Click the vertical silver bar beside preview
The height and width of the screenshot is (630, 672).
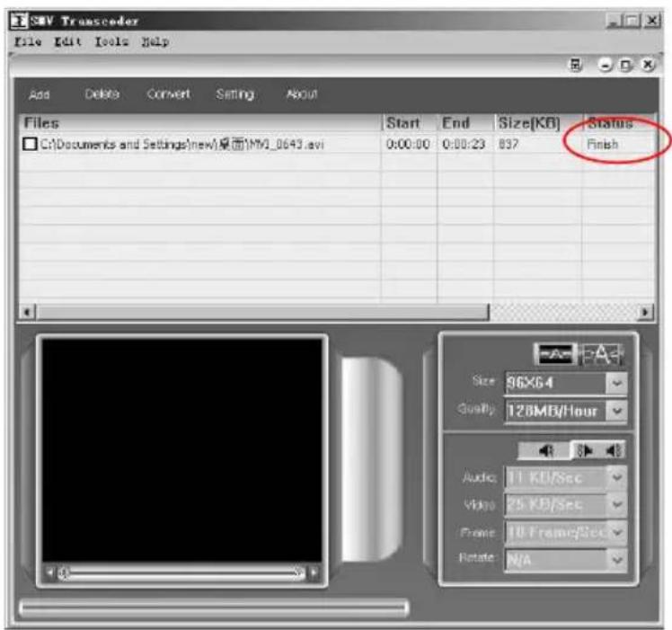click(x=371, y=459)
